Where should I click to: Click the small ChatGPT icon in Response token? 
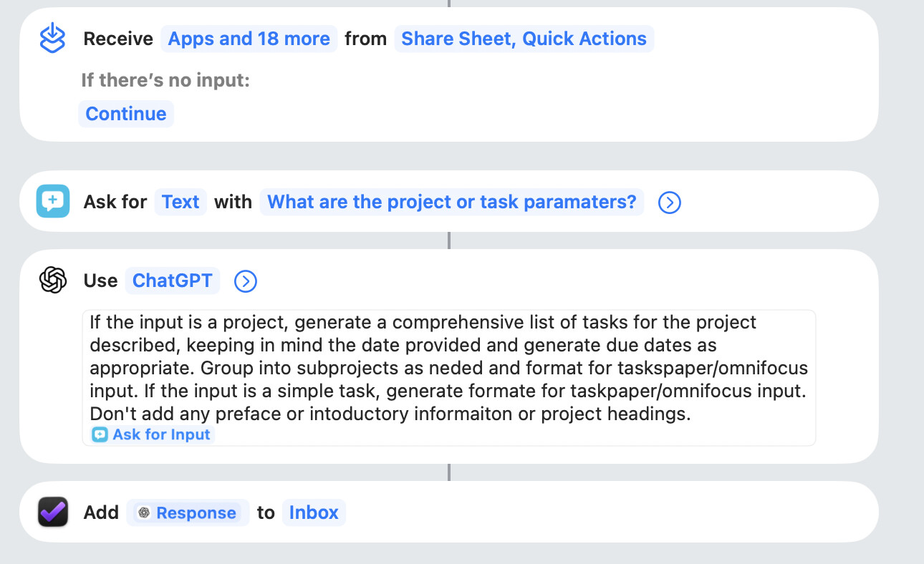pos(144,512)
